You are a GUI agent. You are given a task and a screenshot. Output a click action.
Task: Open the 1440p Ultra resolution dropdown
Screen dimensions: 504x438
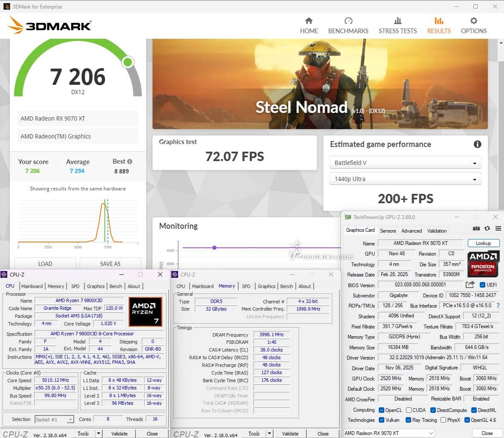point(405,179)
